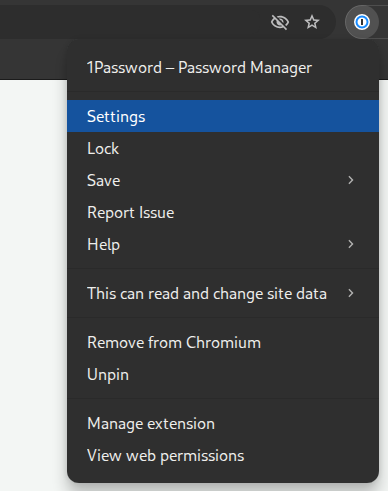Select Remove from Chromium

[x=223, y=342]
